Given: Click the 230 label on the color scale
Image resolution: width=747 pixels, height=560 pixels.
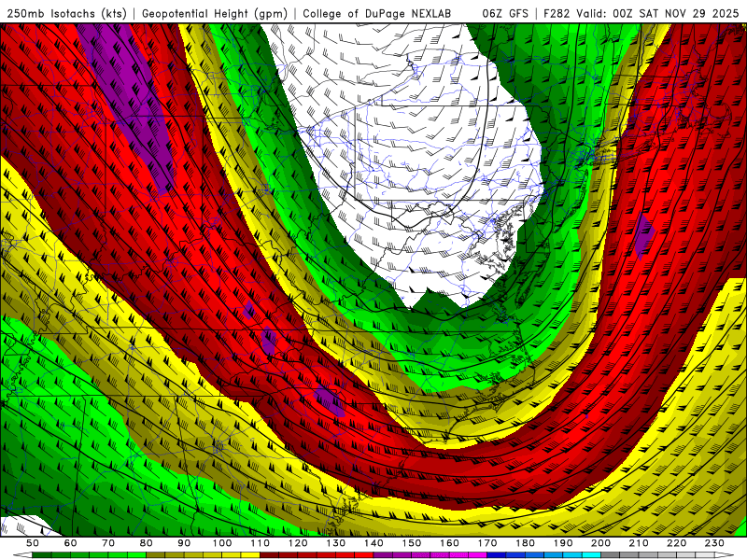Looking at the screenshot, I should pyautogui.click(x=715, y=543).
